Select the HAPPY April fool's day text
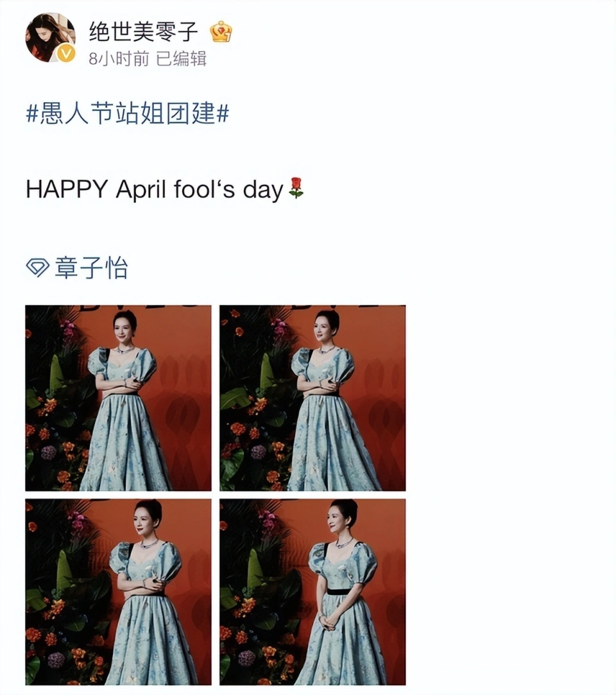Image resolution: width=616 pixels, height=695 pixels. tap(154, 189)
